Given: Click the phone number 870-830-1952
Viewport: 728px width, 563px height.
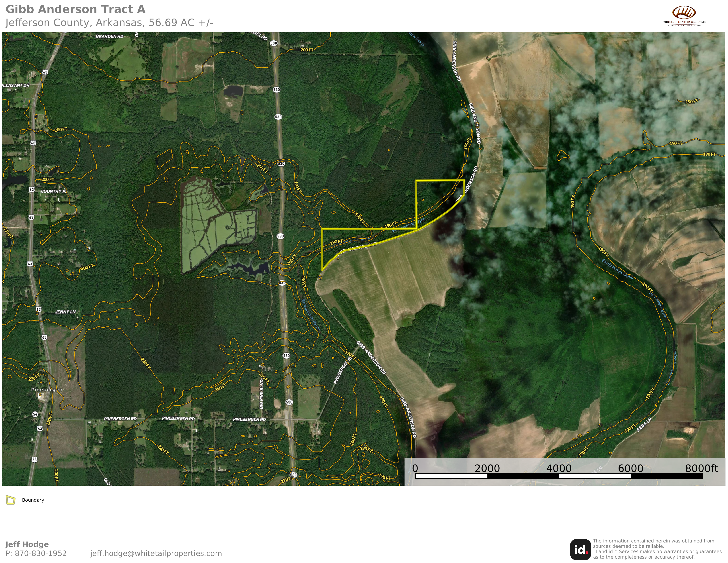Looking at the screenshot, I should point(41,553).
